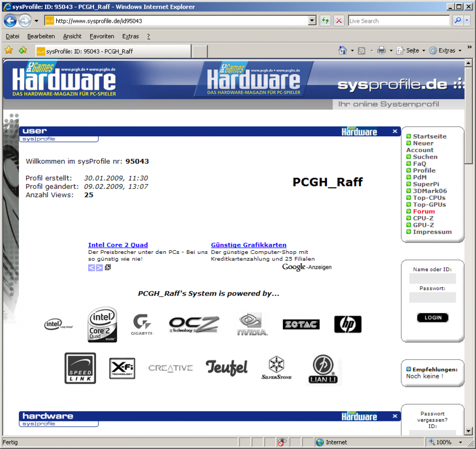Open the Seite toolbar dropdown
The height and width of the screenshot is (449, 476).
tap(411, 50)
